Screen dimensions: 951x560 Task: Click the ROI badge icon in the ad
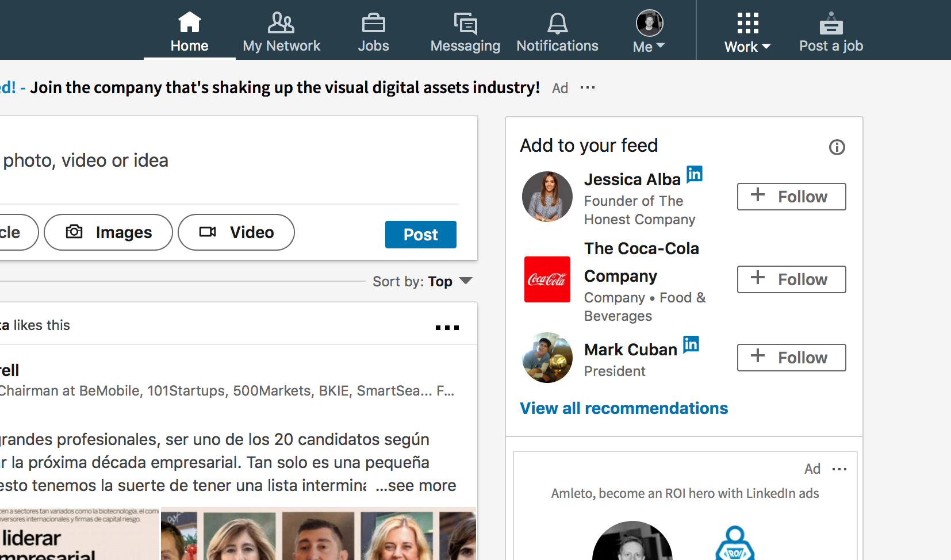[x=735, y=543]
